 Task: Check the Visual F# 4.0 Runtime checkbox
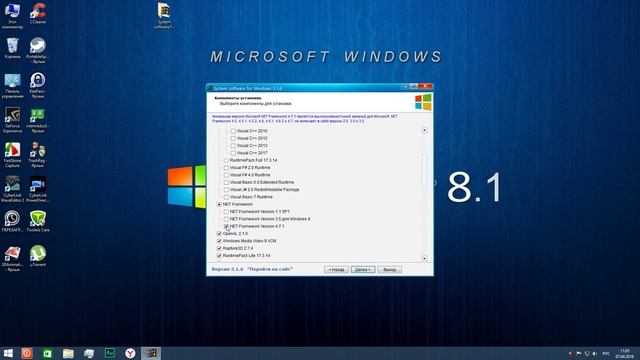point(226,175)
